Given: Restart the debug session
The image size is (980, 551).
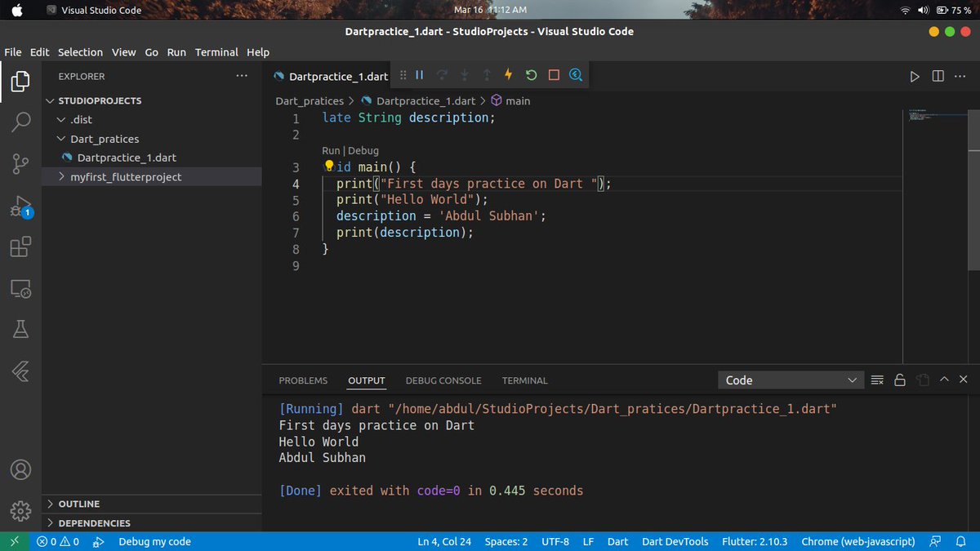Looking at the screenshot, I should (531, 75).
